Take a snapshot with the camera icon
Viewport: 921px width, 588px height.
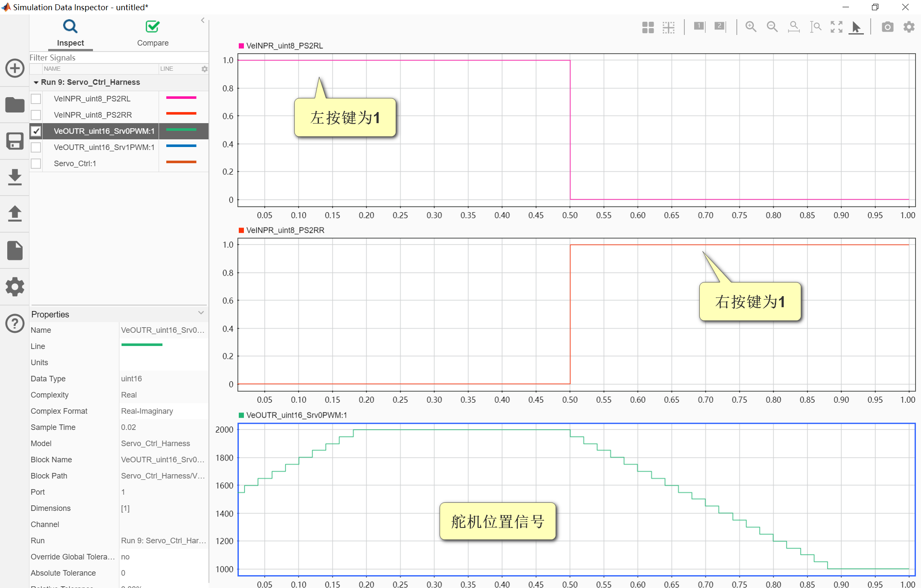(887, 27)
